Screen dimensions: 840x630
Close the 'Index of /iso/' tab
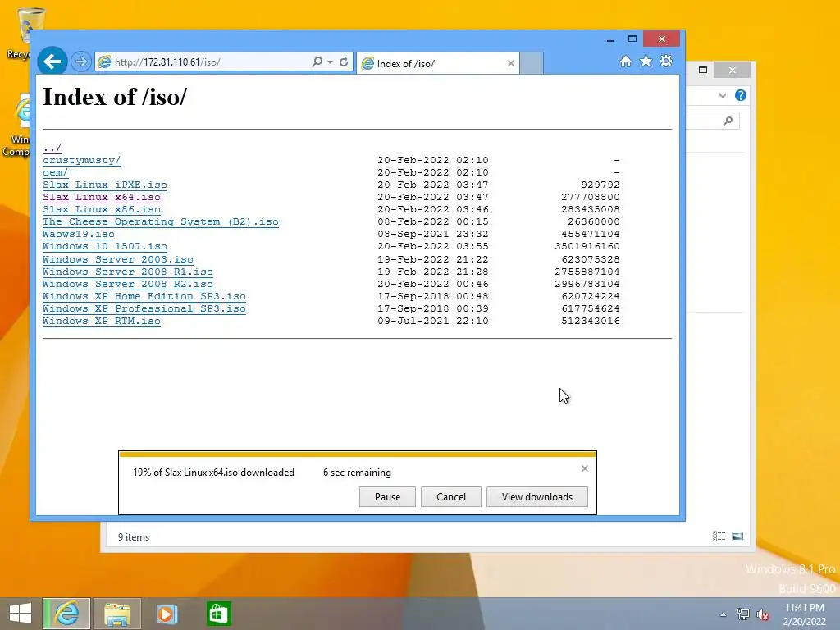(x=510, y=63)
